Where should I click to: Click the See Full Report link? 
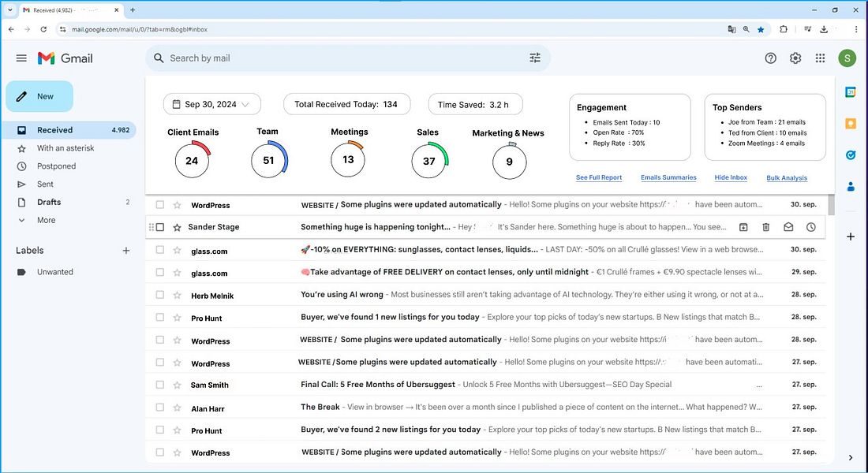click(x=599, y=178)
